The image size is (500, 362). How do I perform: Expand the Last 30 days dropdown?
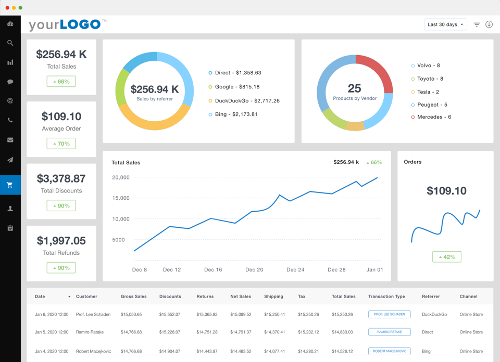445,24
